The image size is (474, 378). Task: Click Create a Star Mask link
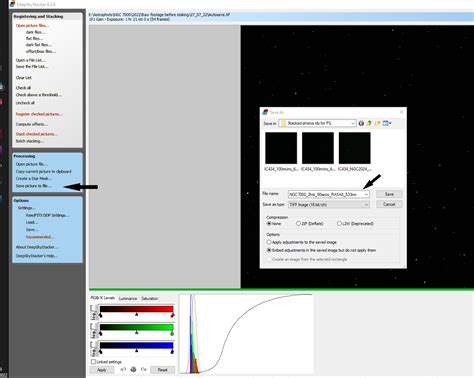point(34,179)
